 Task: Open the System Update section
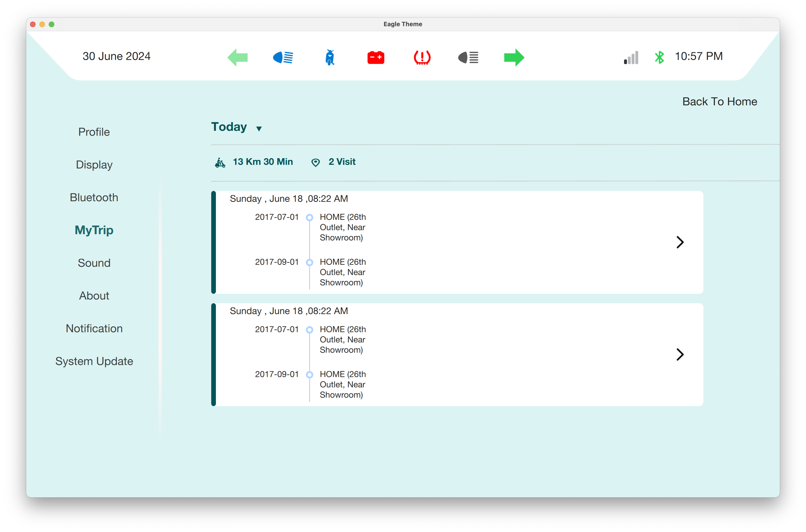[x=94, y=361]
